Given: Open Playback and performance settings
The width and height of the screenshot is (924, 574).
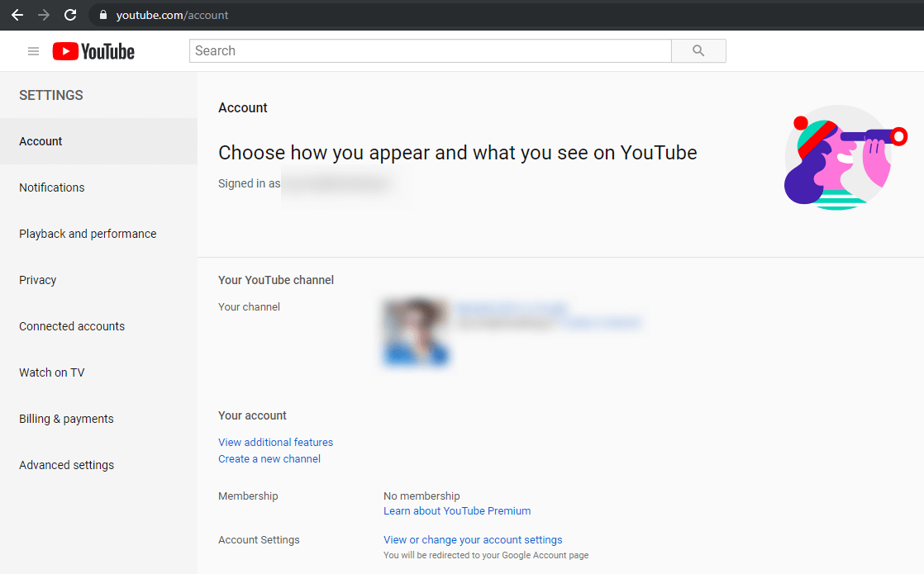Looking at the screenshot, I should coord(98,234).
